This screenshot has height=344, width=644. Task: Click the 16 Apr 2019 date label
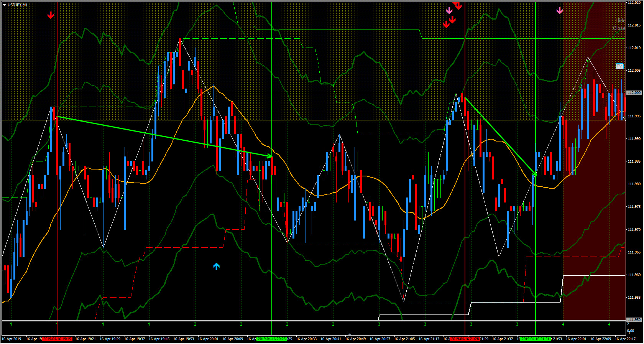click(x=11, y=339)
